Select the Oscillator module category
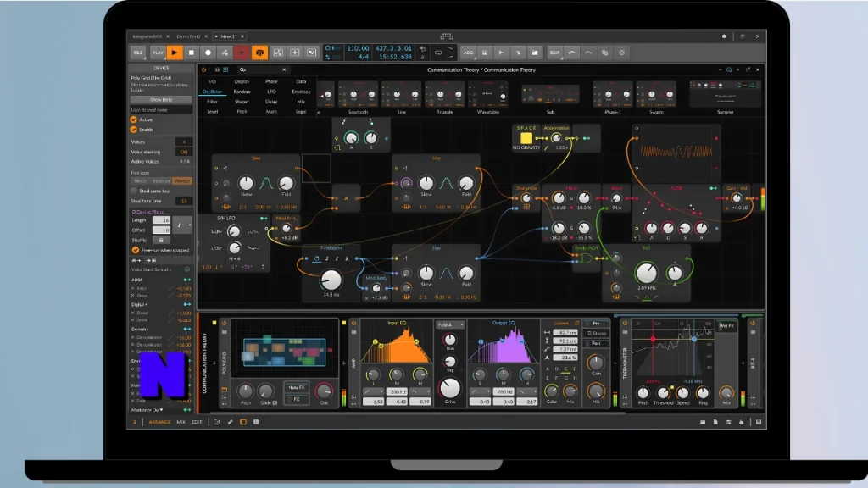Screen dimensions: 868x488 pos(212,91)
